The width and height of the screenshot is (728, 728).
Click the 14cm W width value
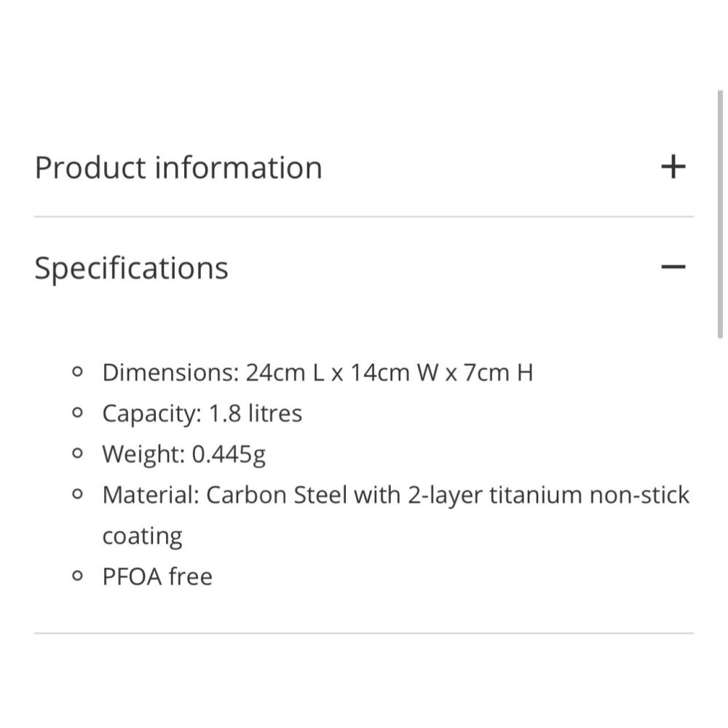click(x=393, y=373)
